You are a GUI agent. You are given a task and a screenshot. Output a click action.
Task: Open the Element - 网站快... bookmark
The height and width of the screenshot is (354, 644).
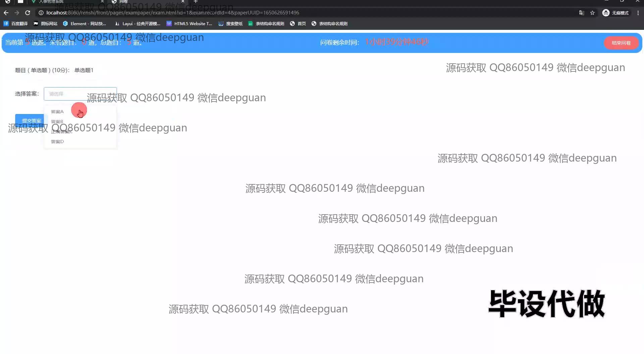click(x=85, y=23)
